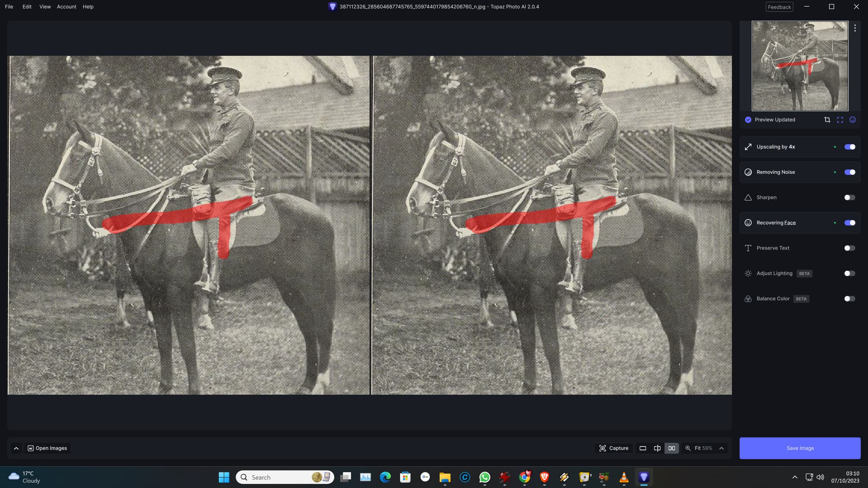Viewport: 868px width, 488px height.
Task: Enable the Balance Color toggle
Action: (x=849, y=299)
